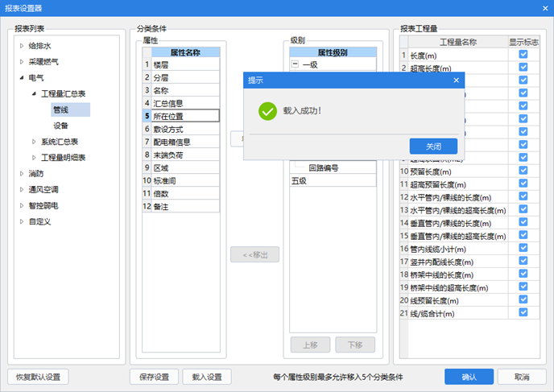The height and width of the screenshot is (392, 554).
Task: Click the 关闭 button in the success prompt
Action: [433, 146]
